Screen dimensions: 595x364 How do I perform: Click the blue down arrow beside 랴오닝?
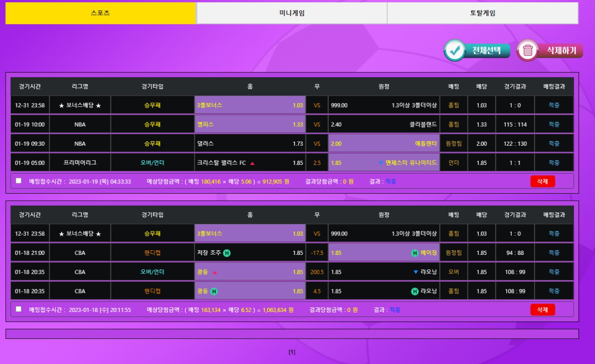click(x=416, y=272)
